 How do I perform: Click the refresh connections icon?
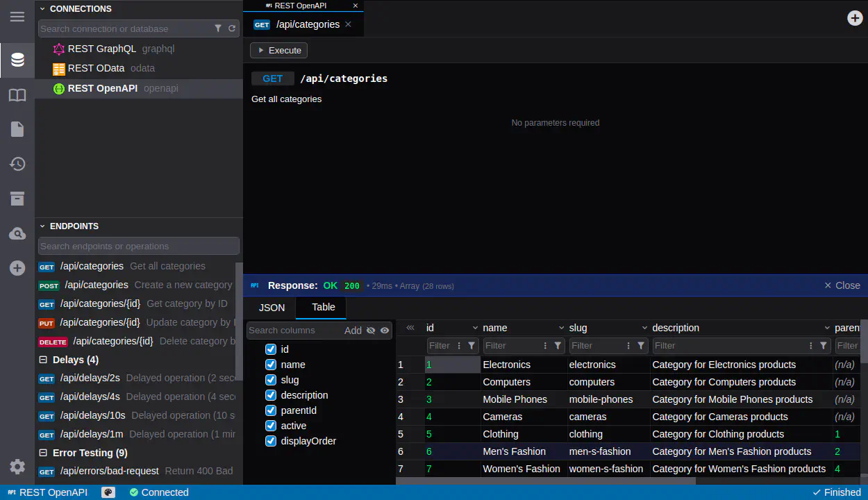pos(232,28)
